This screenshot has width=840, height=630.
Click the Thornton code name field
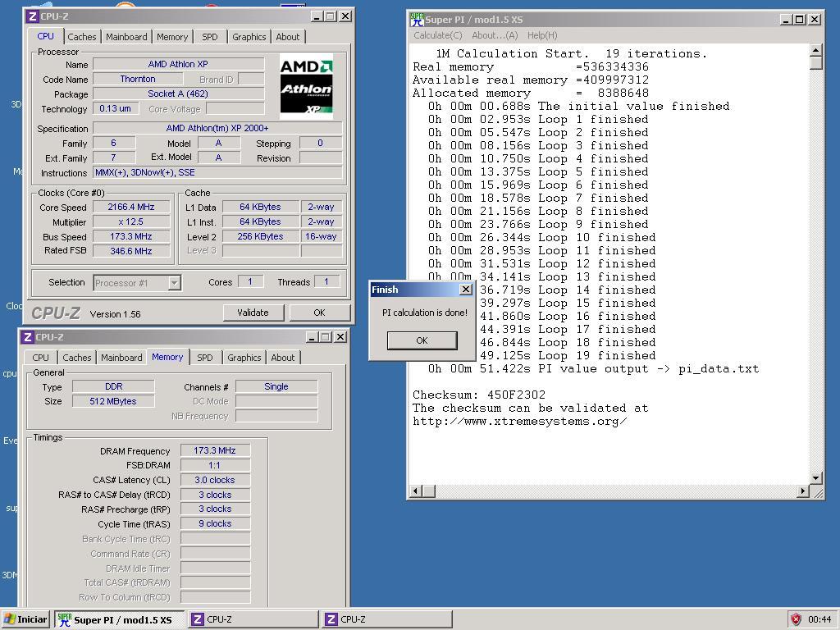click(138, 79)
